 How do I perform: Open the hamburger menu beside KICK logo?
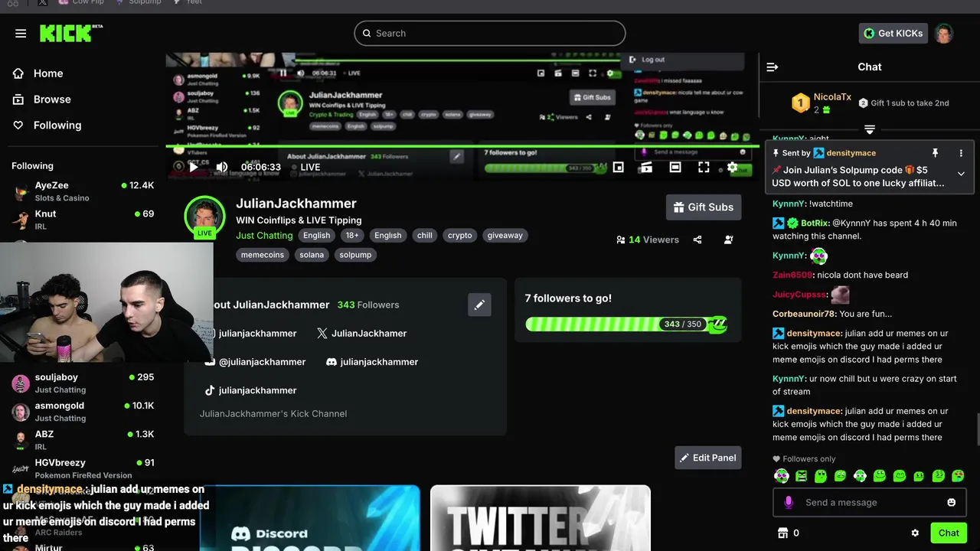point(21,34)
